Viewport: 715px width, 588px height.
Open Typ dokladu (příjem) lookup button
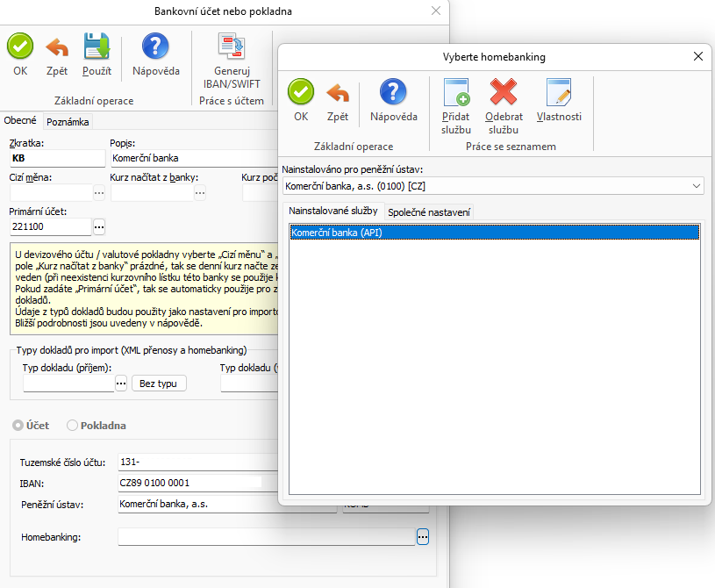[121, 384]
